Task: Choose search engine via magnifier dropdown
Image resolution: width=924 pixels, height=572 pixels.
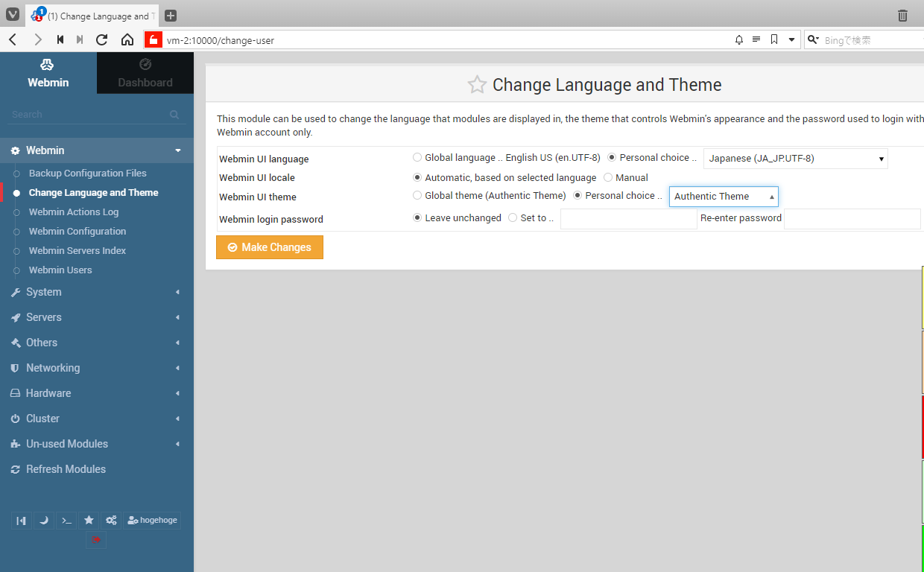Action: (x=814, y=40)
